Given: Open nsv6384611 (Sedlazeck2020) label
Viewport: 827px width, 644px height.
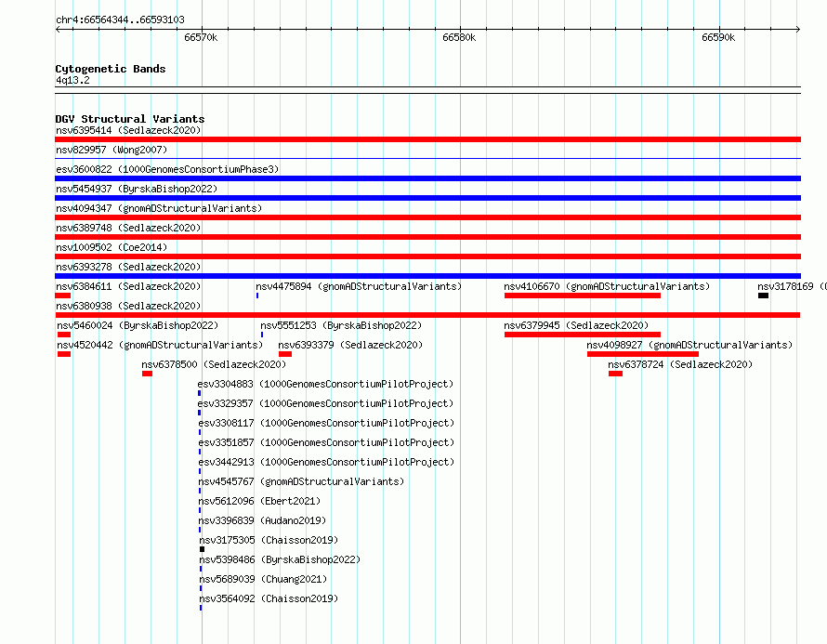Looking at the screenshot, I should tap(128, 286).
